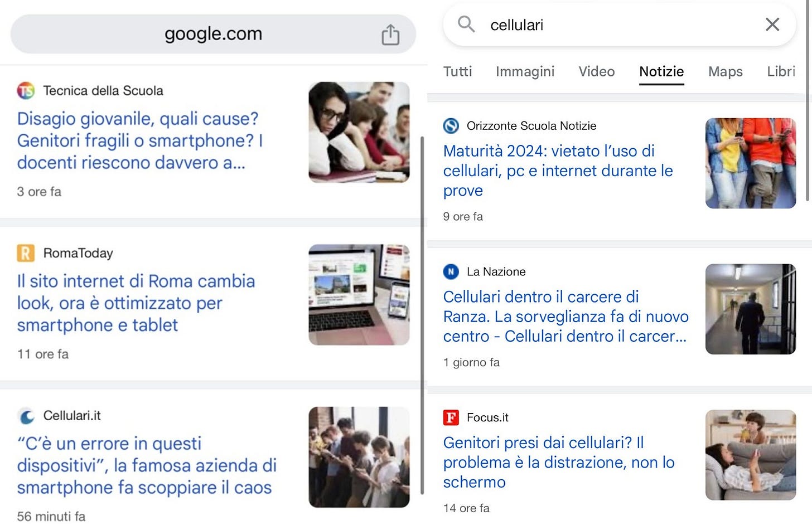Switch to the Libri tab

pyautogui.click(x=781, y=71)
